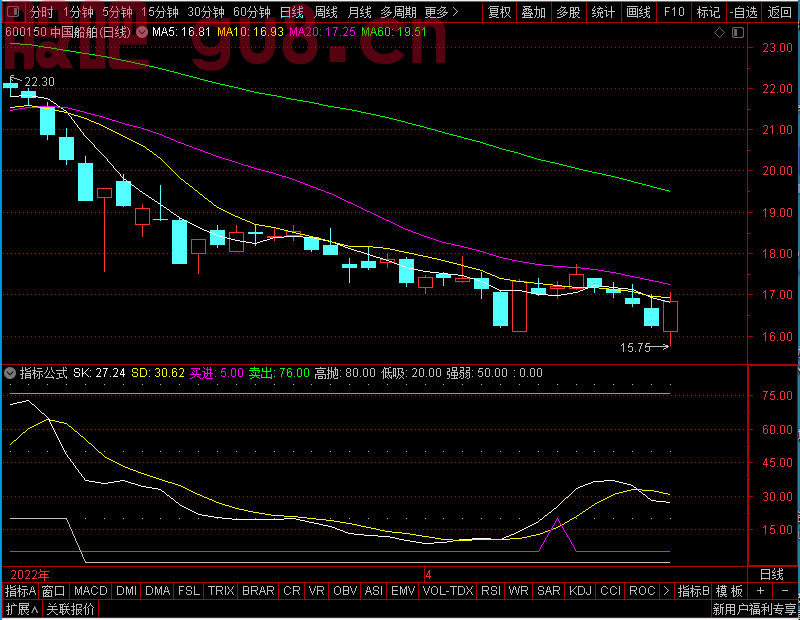
Task: Select the FSL indicator tab
Action: 189,591
